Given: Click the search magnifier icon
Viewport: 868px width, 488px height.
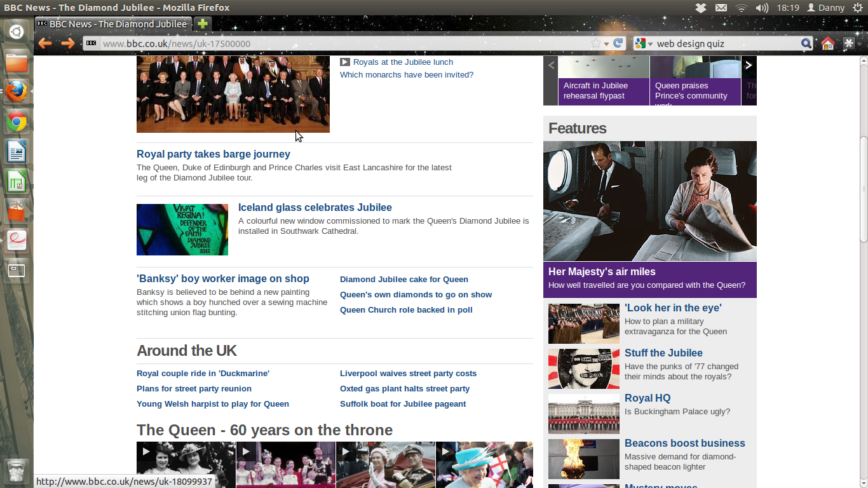Looking at the screenshot, I should click(x=806, y=43).
